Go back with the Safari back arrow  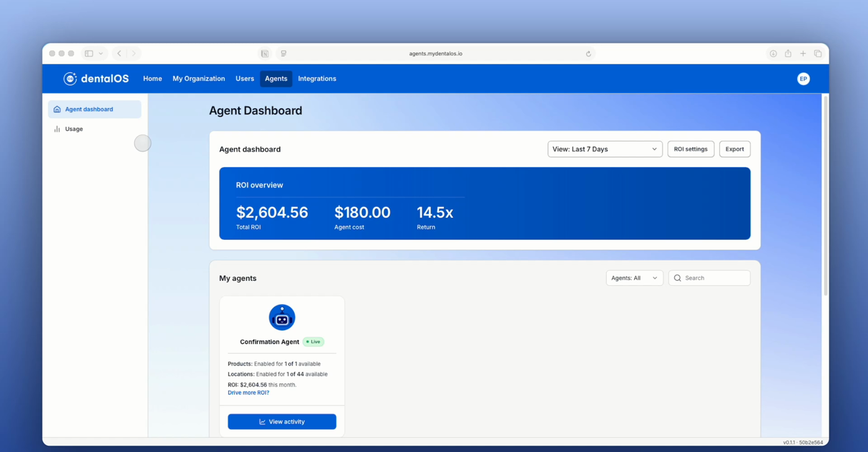tap(120, 53)
